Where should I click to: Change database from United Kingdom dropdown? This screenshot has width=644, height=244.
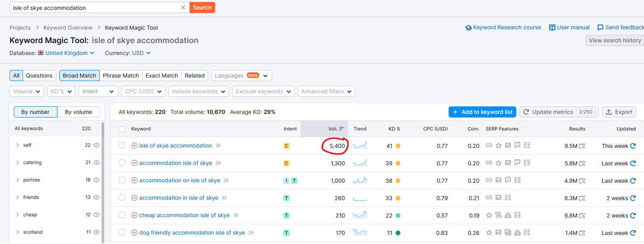(66, 53)
